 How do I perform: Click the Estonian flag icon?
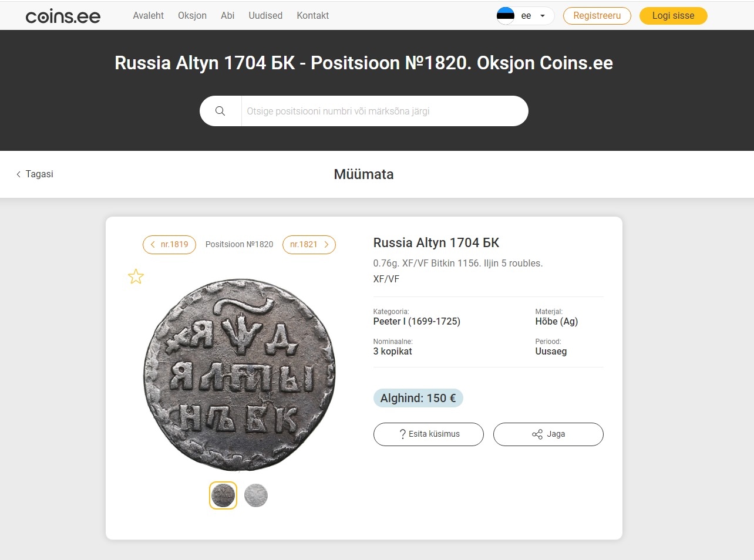506,15
